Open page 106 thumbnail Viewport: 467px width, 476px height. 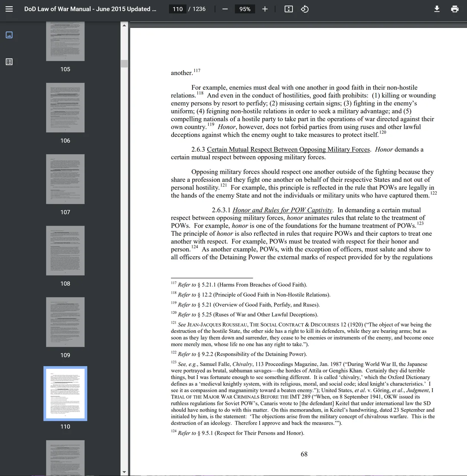(x=65, y=107)
